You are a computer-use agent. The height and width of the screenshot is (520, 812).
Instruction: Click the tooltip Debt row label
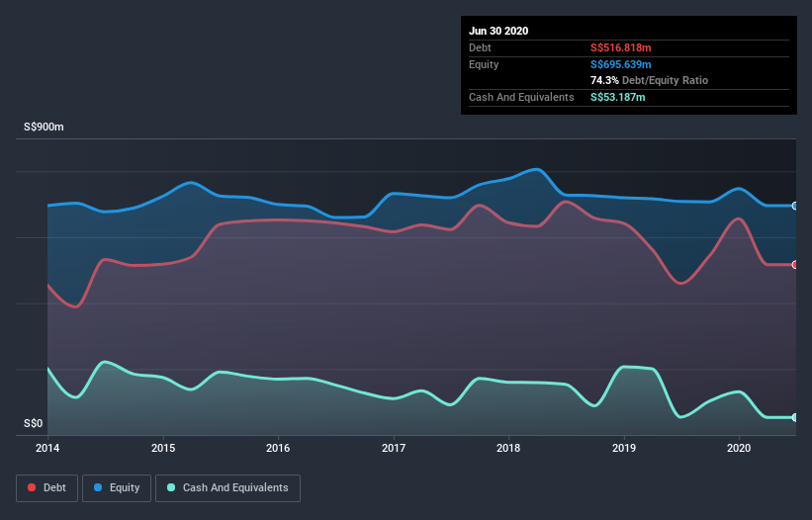coord(480,47)
